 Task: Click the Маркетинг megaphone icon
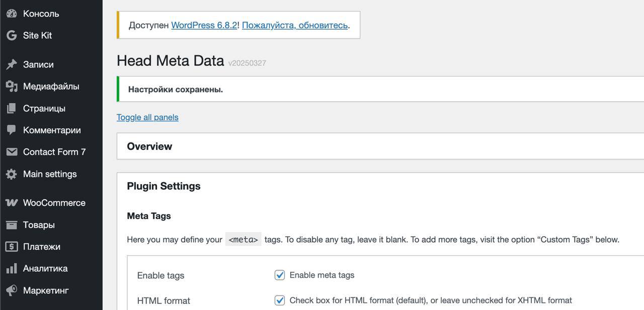click(12, 290)
